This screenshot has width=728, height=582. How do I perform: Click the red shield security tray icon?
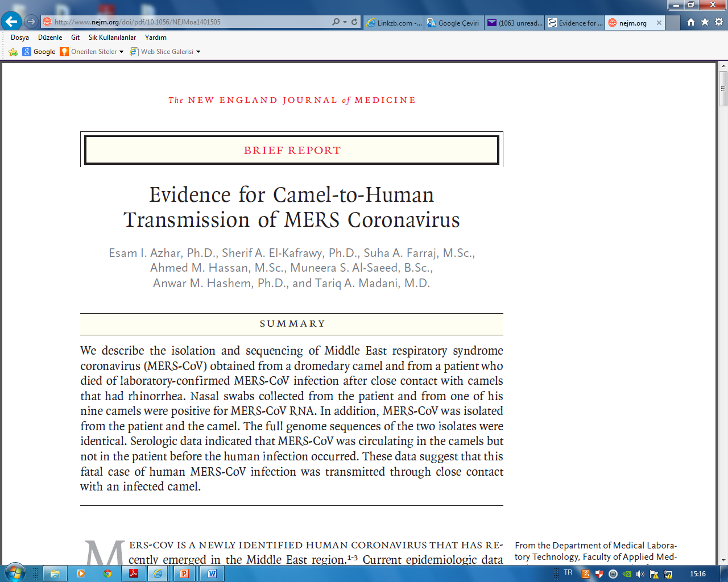coord(599,574)
